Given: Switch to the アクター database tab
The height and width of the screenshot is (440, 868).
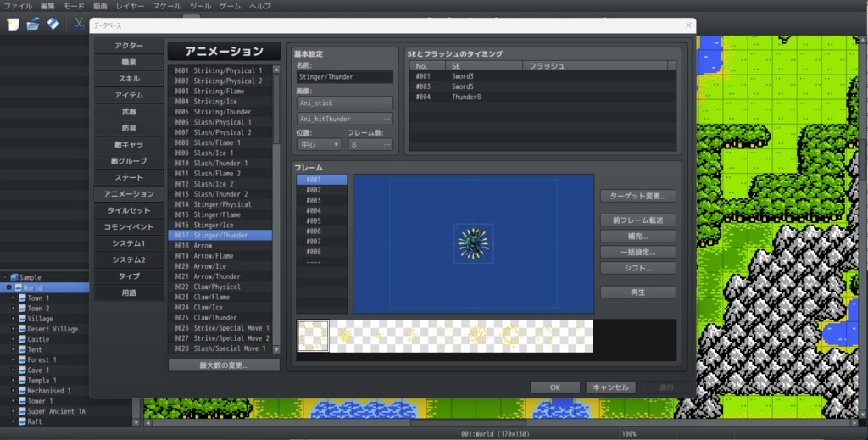Looking at the screenshot, I should pos(129,46).
